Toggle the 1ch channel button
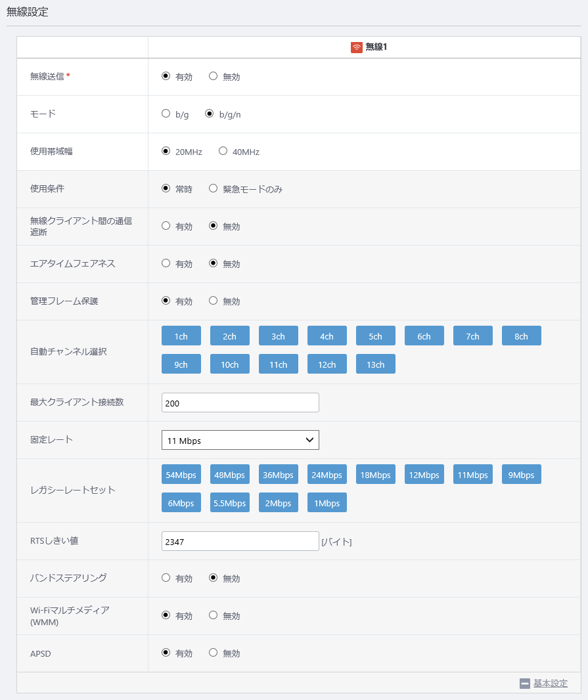The width and height of the screenshot is (588, 700). point(181,336)
